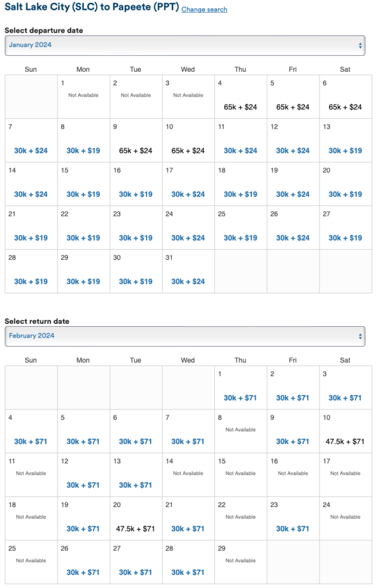Image resolution: width=377 pixels, height=588 pixels.
Task: Pick January 28 departure at 30k + $19
Action: [31, 281]
